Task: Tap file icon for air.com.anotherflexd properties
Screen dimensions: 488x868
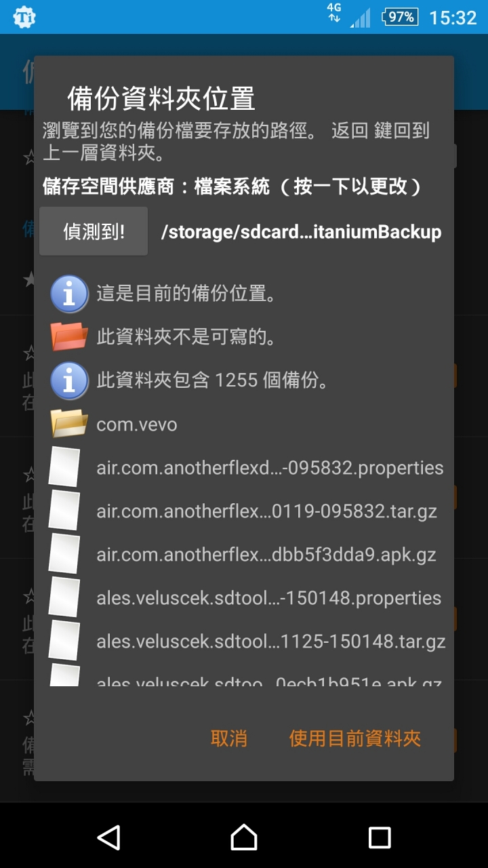Action: (65, 467)
